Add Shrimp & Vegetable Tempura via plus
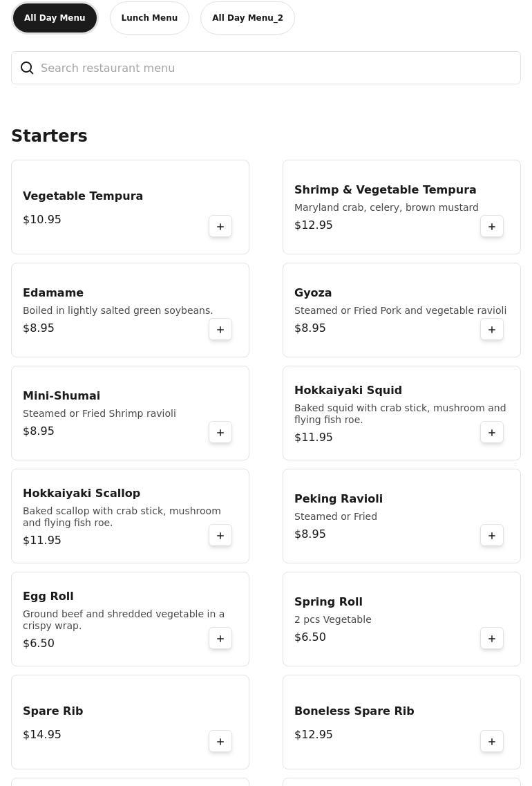 click(492, 227)
